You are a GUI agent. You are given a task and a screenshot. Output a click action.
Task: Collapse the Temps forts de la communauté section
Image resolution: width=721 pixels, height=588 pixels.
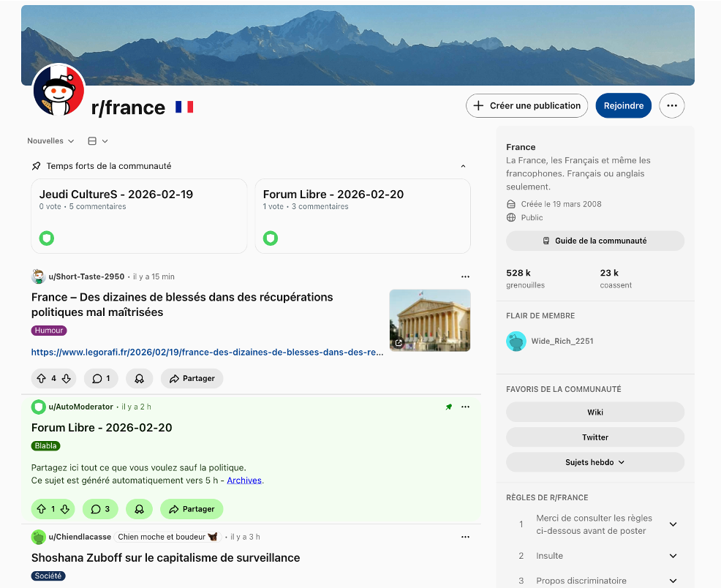(x=463, y=166)
